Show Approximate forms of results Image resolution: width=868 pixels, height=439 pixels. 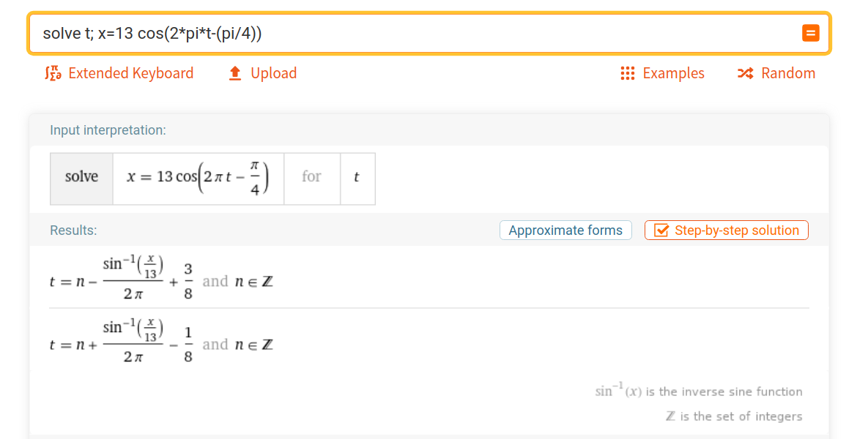coord(565,230)
